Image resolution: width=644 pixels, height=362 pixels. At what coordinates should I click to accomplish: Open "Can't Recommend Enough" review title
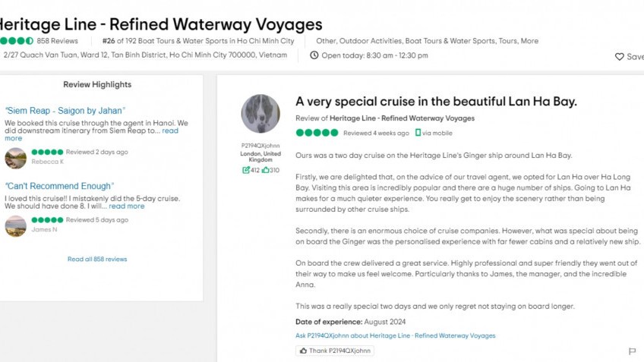point(59,186)
